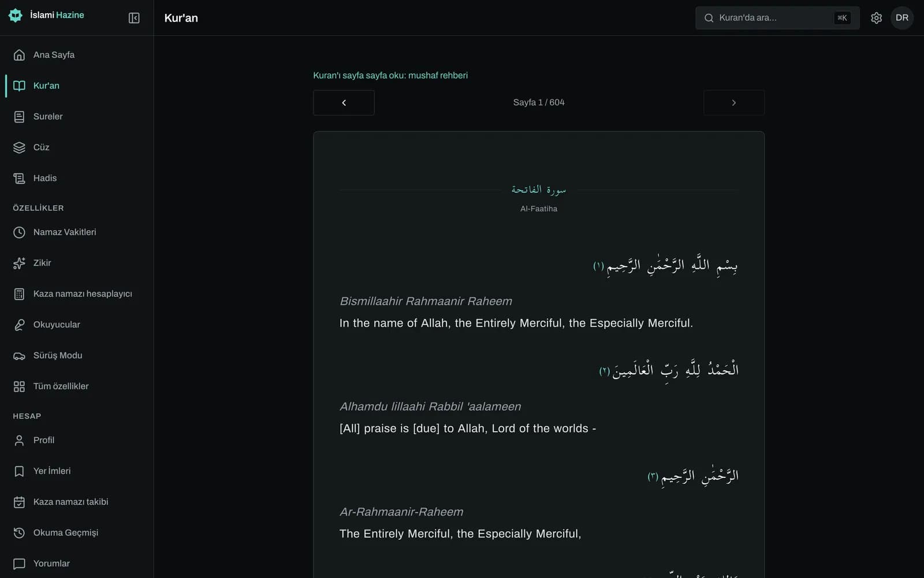Viewport: 924px width, 578px height.
Task: Open the Profil user icon
Action: pos(19,440)
